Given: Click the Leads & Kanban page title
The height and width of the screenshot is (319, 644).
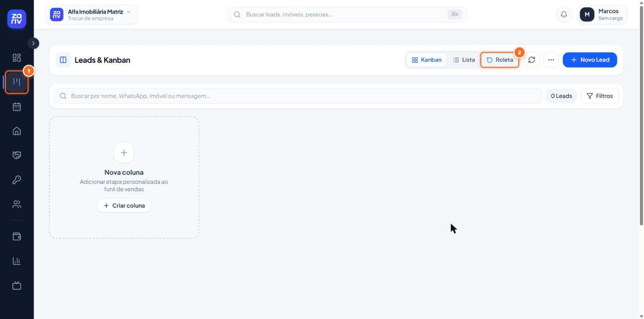Looking at the screenshot, I should (x=102, y=60).
